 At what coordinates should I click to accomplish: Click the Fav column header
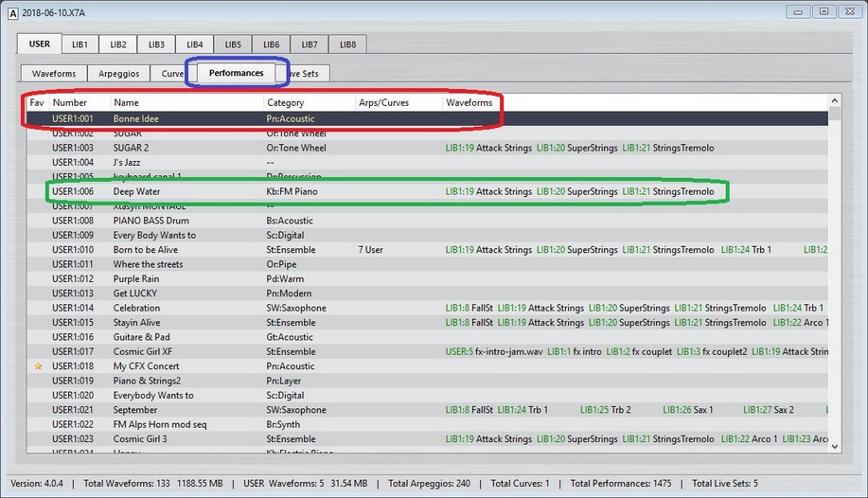[x=37, y=102]
